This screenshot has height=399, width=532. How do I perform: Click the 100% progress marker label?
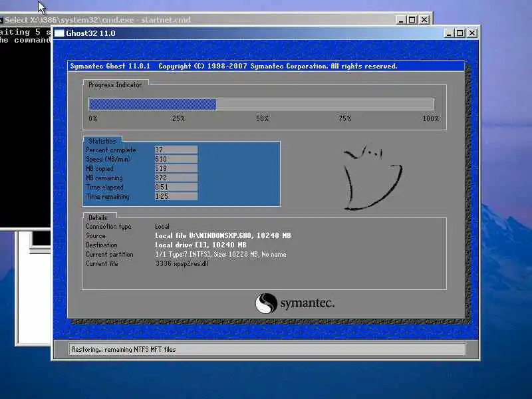pyautogui.click(x=431, y=118)
